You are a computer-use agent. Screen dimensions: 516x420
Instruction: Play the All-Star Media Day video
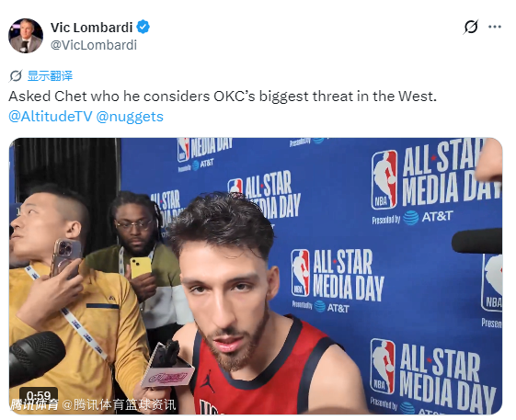[x=256, y=276]
